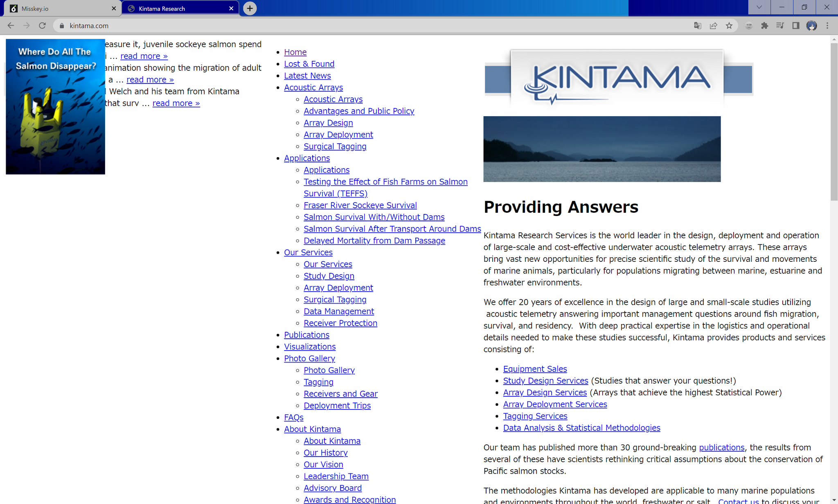Open Fraser River Sockeye Survival link
This screenshot has height=504, width=838.
click(360, 205)
